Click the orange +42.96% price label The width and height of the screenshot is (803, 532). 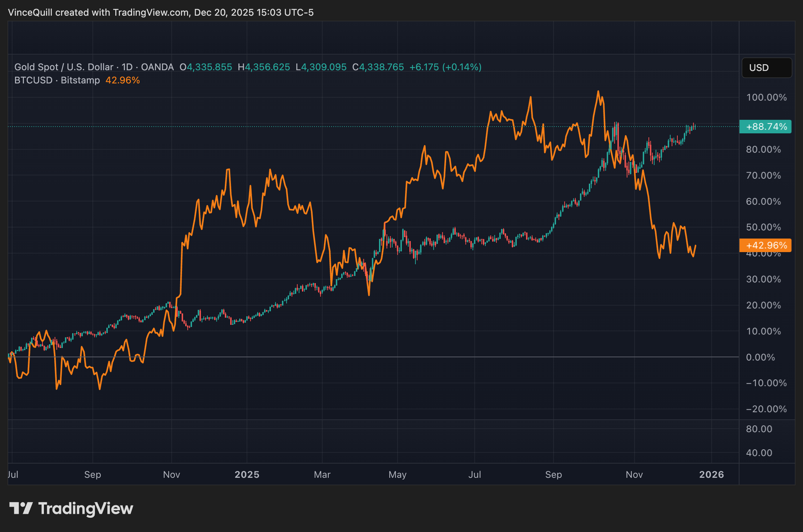[x=766, y=245]
